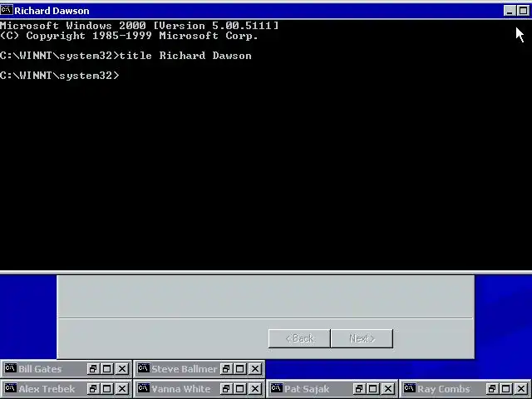
Task: Restore the minimized Steve Ballmer window
Action: 225,369
